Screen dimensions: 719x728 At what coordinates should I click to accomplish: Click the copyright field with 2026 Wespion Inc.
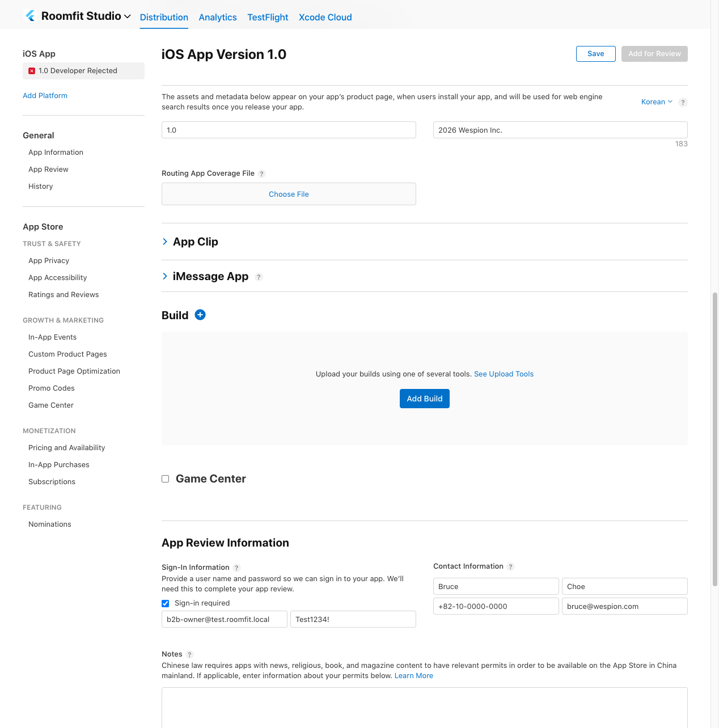[x=560, y=130]
